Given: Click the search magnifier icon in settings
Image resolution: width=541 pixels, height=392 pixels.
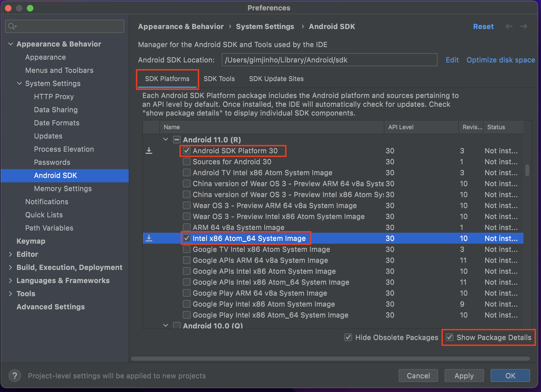Looking at the screenshot, I should (x=12, y=26).
